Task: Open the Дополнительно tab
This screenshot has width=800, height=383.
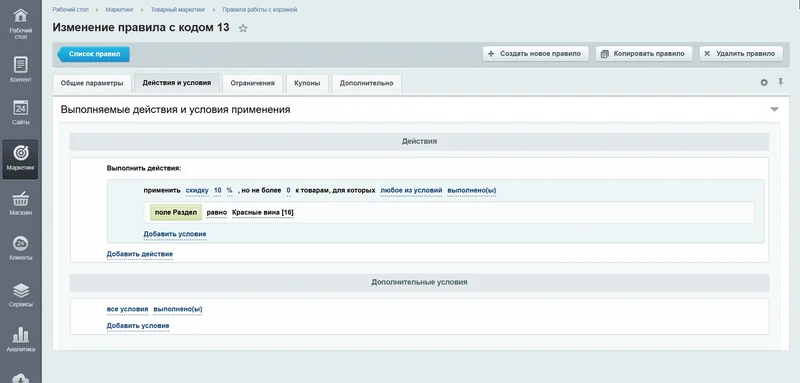Action: (366, 83)
